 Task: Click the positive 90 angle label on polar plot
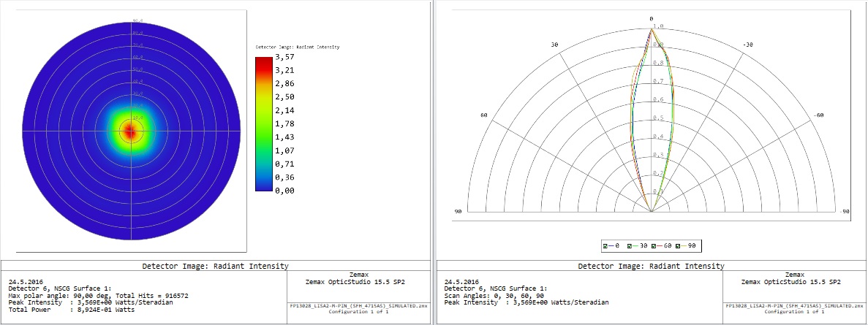pyautogui.click(x=458, y=212)
